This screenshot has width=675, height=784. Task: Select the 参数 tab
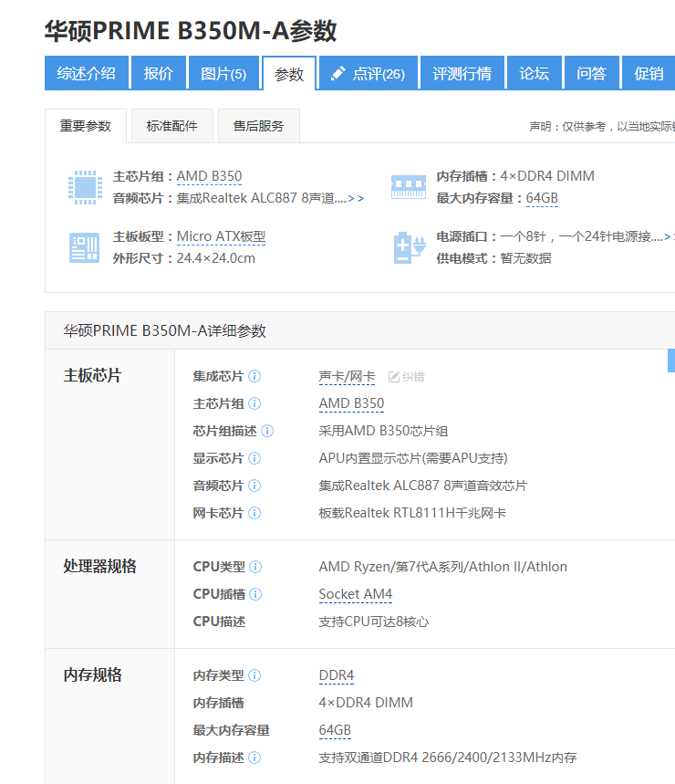[289, 74]
